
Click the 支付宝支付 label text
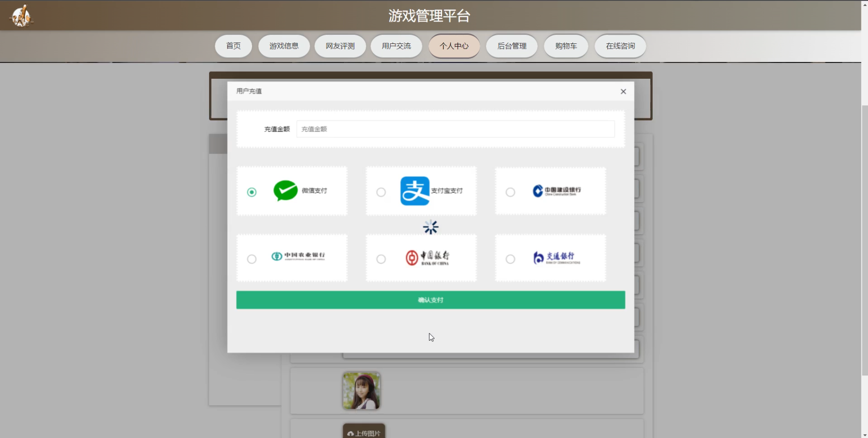pos(447,190)
